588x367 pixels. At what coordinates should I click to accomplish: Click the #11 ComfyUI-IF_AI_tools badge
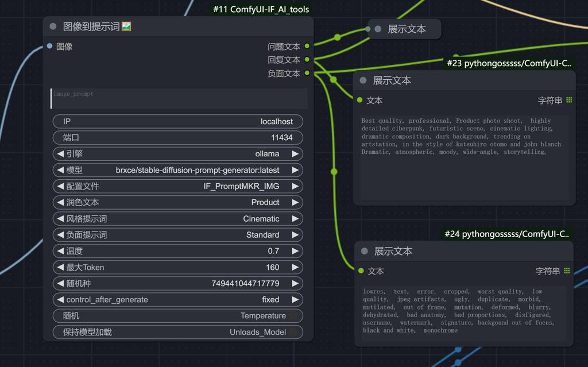(261, 9)
